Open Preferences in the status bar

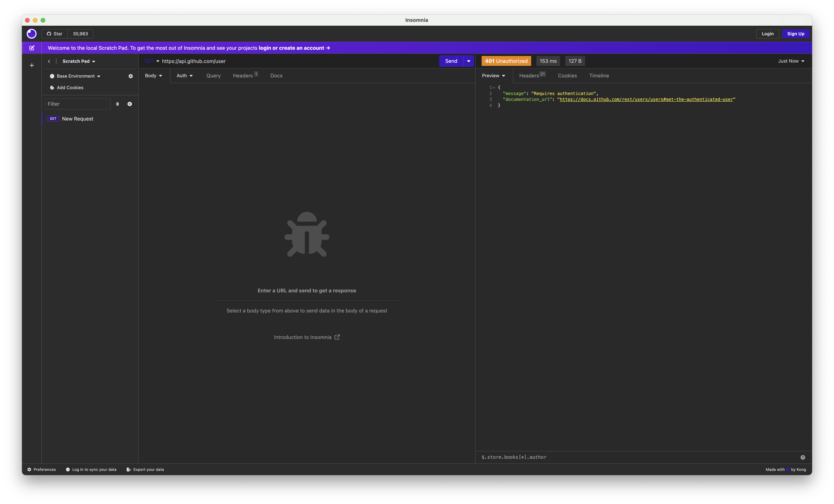41,469
